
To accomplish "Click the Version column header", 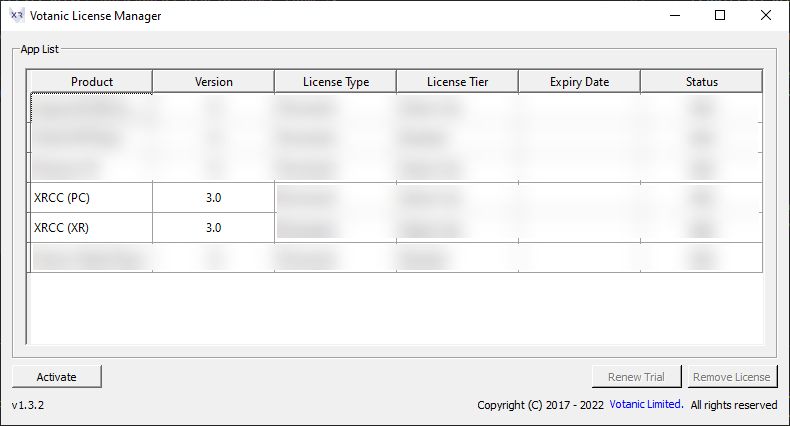I will pyautogui.click(x=213, y=82).
